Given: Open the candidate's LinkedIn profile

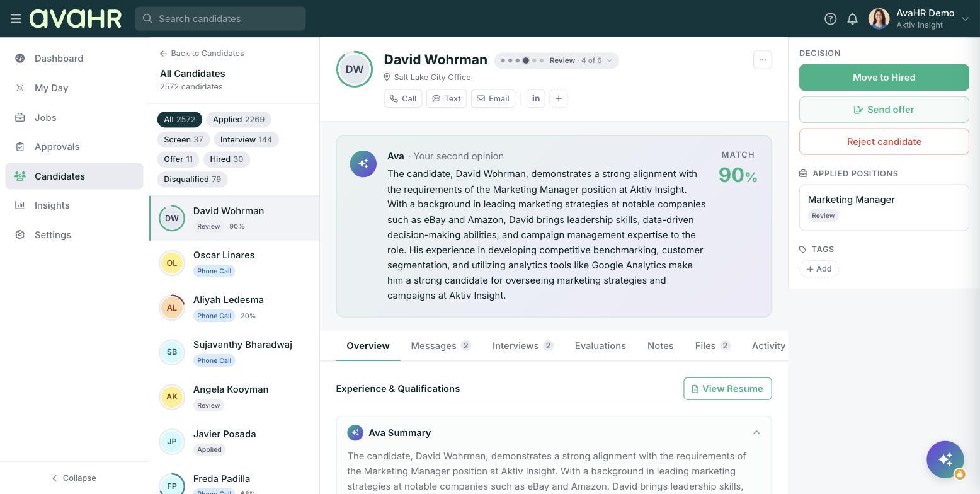Looking at the screenshot, I should click(x=536, y=99).
